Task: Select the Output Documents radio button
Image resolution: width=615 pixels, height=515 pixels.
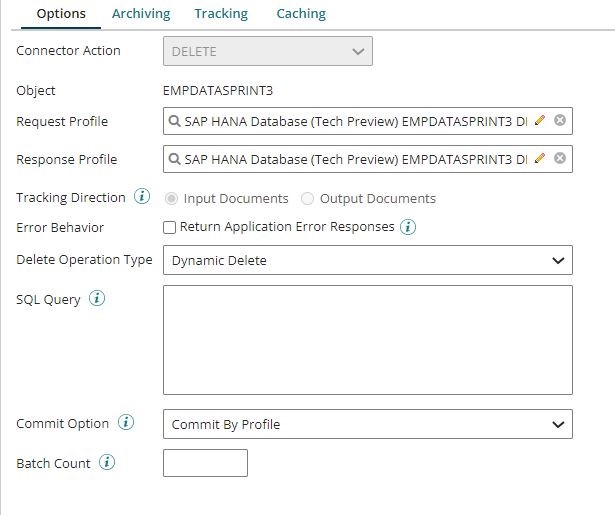Action: 307,198
